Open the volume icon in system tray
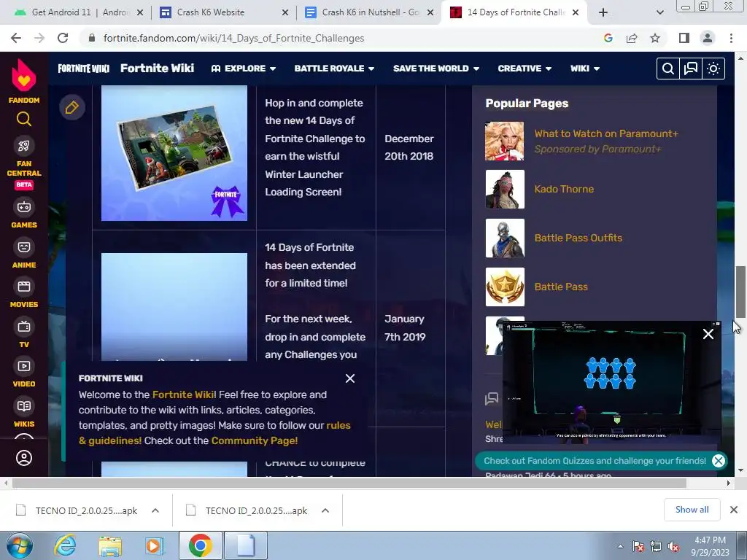 tap(673, 547)
